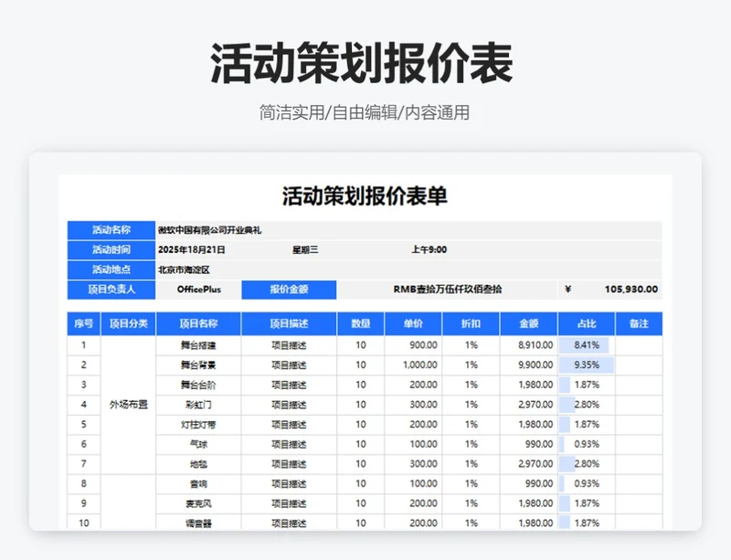
Task: Click the 1% discount in 地毯 row
Action: (x=471, y=464)
